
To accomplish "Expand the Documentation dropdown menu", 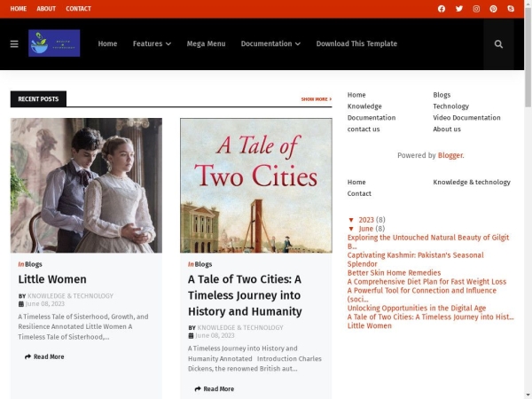I will click(x=270, y=43).
